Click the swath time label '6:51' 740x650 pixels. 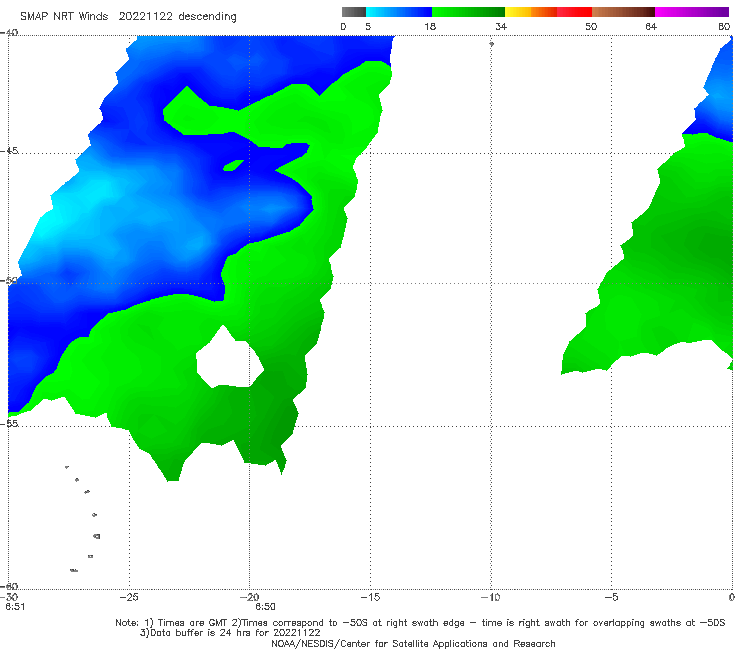pos(15,607)
